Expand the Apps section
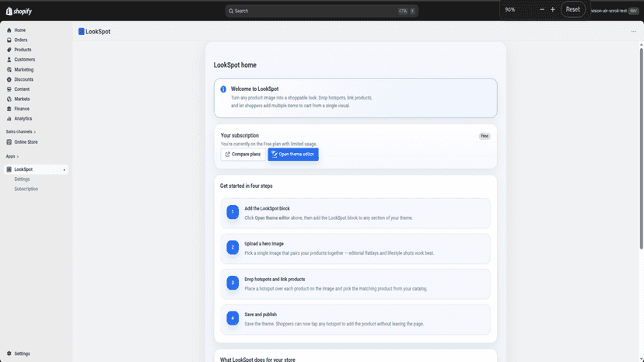Viewport: 644px width, 362px height. [12, 156]
